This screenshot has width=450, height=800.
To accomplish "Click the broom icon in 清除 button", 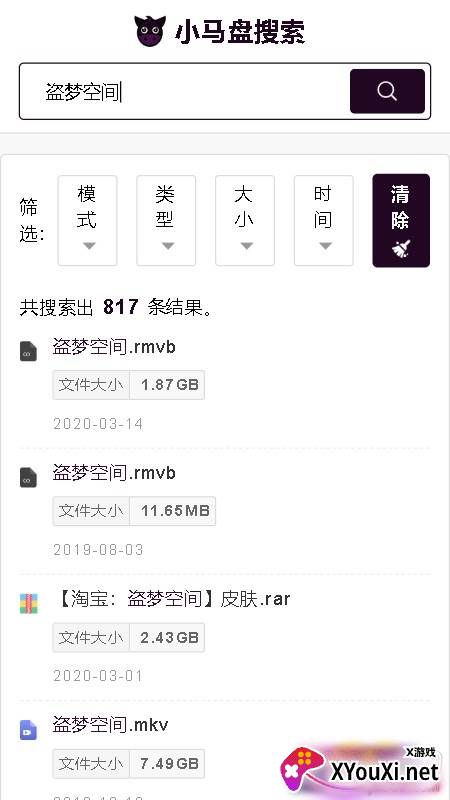I will [401, 248].
